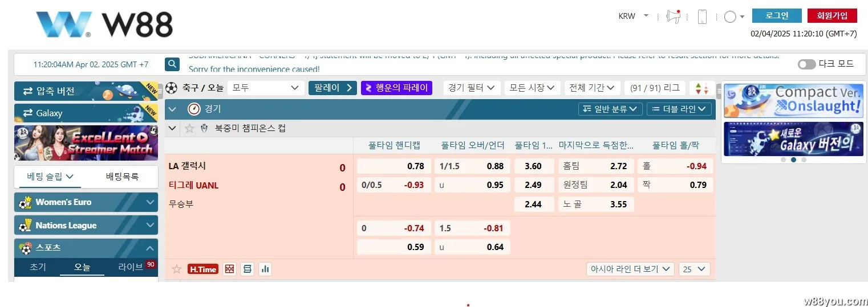The height and width of the screenshot is (307, 868).
Task: Click the 로그인 button
Action: point(777,16)
